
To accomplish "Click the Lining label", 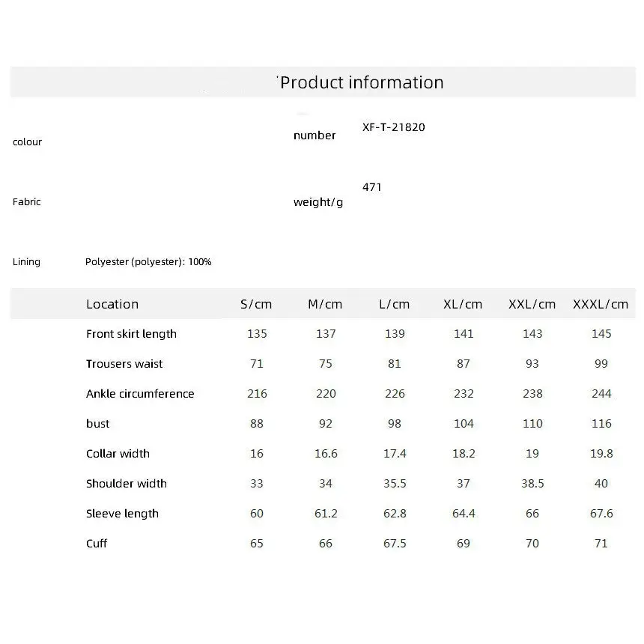I will point(26,261).
